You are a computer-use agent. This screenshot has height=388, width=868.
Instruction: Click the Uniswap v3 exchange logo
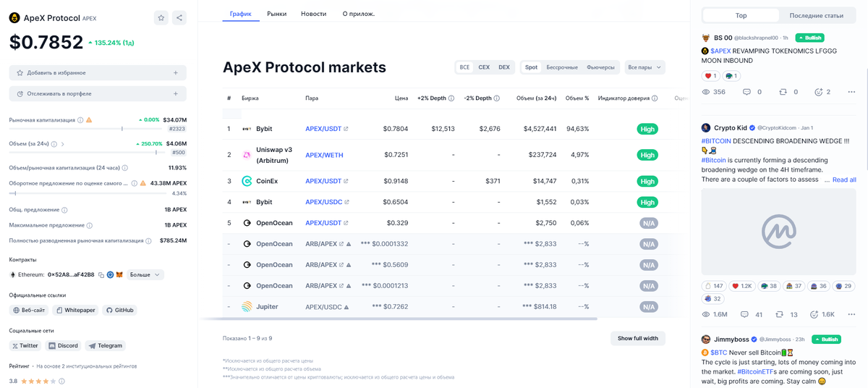coord(247,155)
